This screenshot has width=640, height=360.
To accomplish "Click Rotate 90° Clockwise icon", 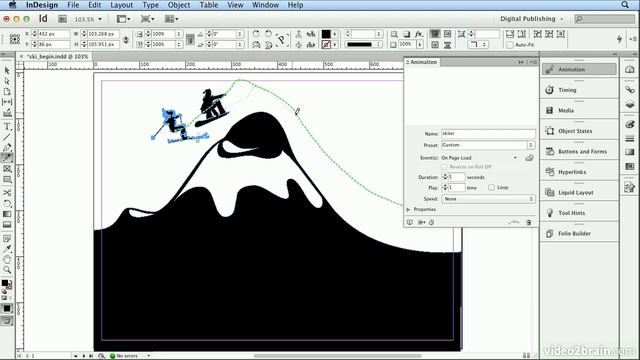I will [x=256, y=34].
